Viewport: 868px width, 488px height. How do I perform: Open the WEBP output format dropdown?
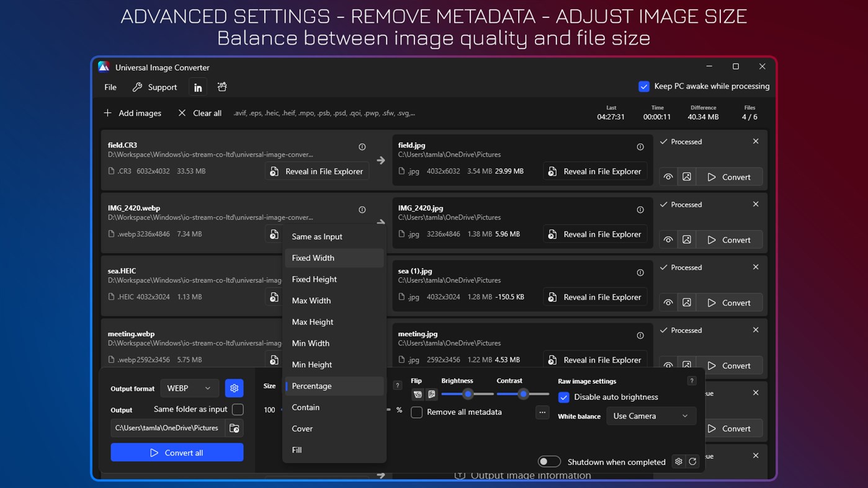(189, 388)
